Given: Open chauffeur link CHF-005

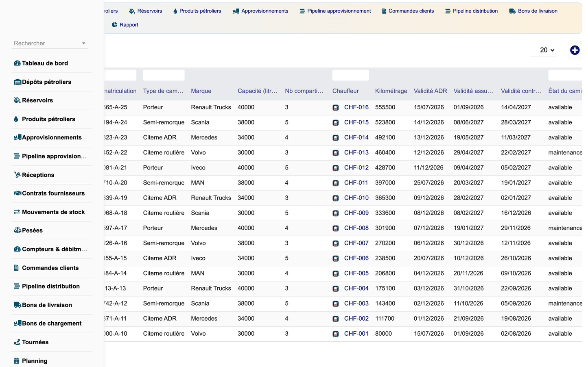Looking at the screenshot, I should pos(356,273).
